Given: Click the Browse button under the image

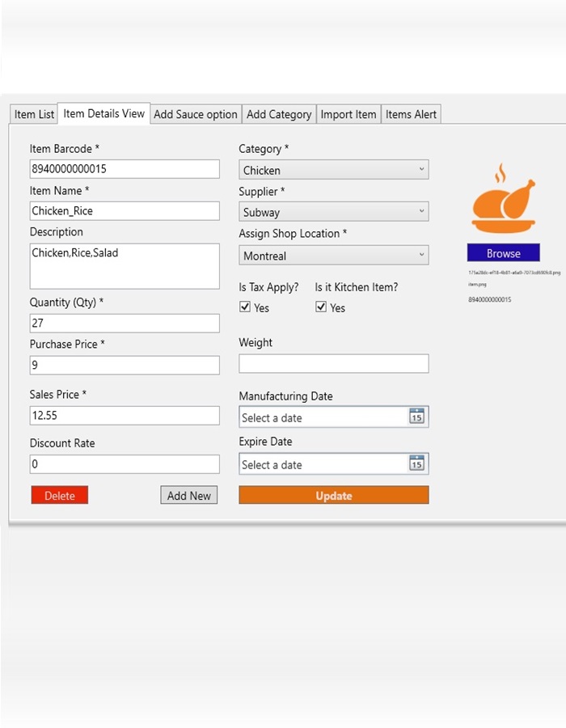Looking at the screenshot, I should tap(503, 252).
